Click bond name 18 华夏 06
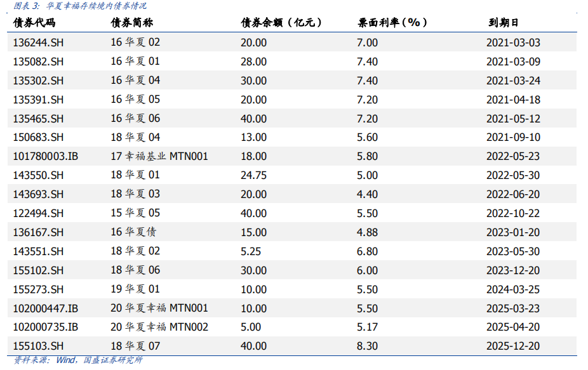 tap(135, 270)
